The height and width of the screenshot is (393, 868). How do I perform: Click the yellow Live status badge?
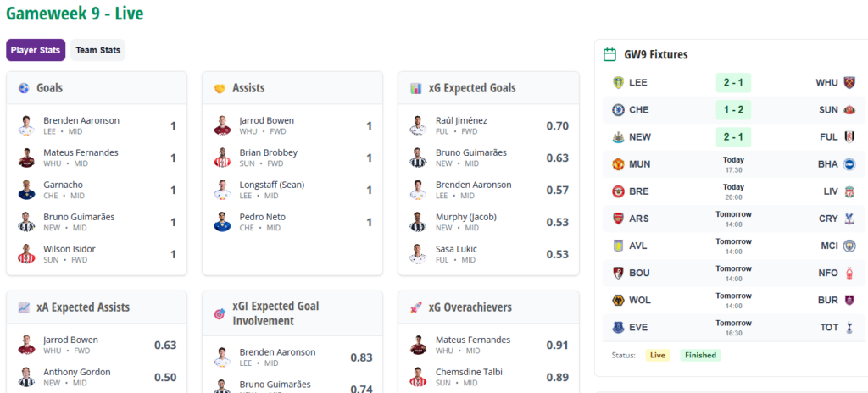click(x=658, y=355)
